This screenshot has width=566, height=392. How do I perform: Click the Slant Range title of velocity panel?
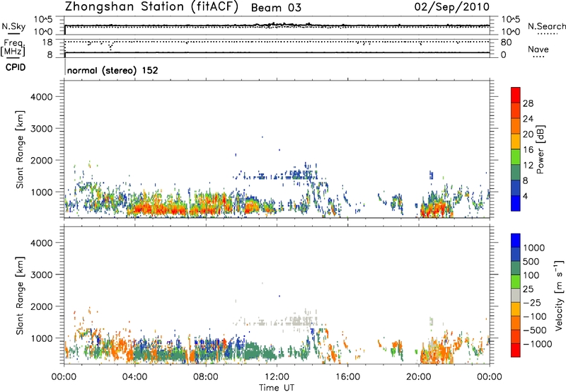click(x=20, y=295)
